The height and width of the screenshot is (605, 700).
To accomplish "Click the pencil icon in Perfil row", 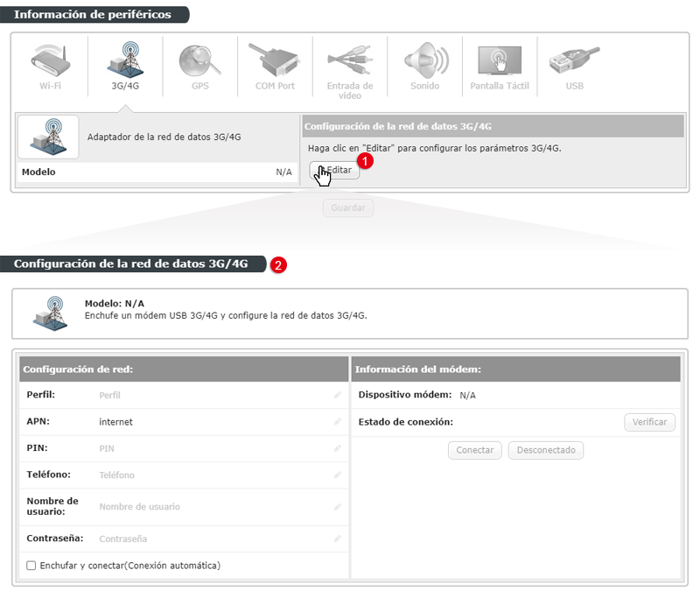I will coord(338,395).
